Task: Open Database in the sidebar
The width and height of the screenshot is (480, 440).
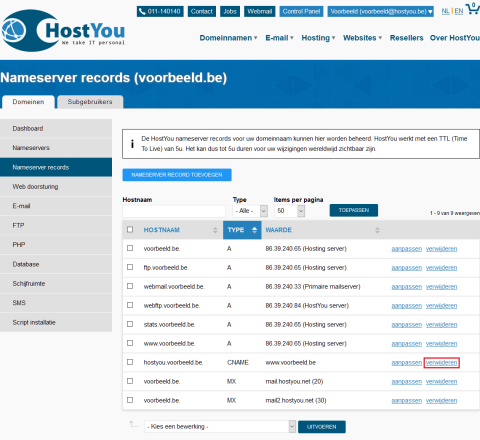Action: 56,264
